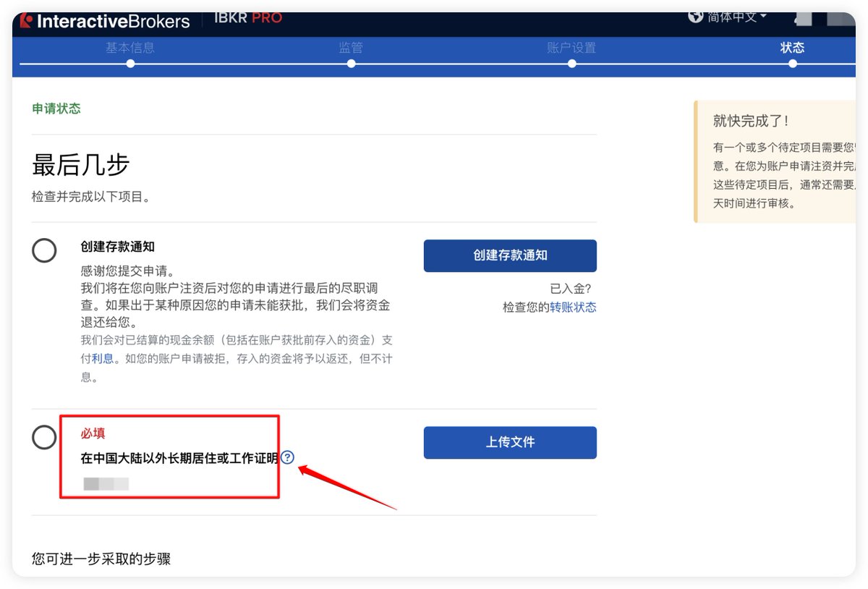
Task: Open the 转账状态 link
Action: point(573,307)
